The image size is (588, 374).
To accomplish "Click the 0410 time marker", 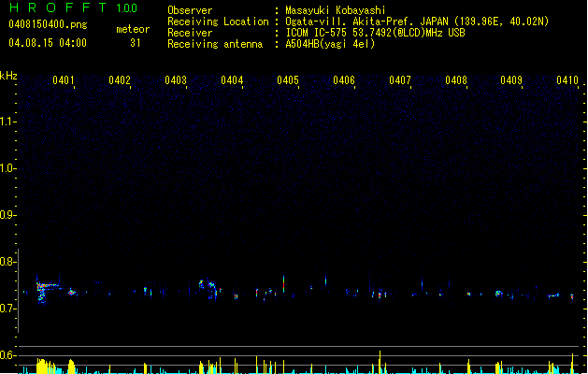I will tap(567, 79).
